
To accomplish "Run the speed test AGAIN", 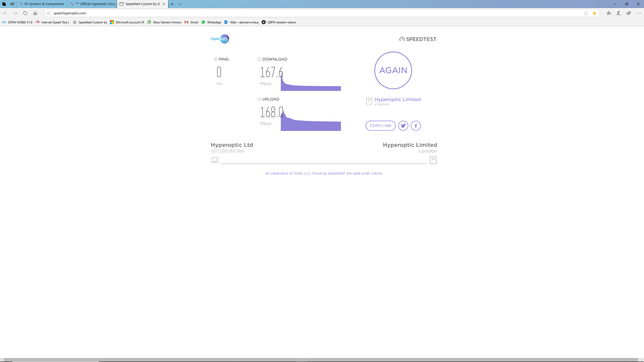I will tap(393, 70).
